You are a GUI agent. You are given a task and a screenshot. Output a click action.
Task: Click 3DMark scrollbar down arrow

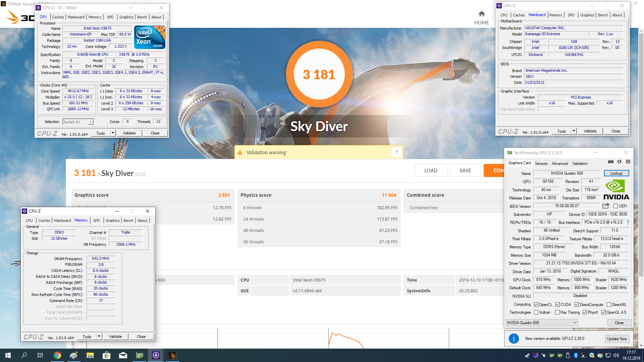[641, 345]
